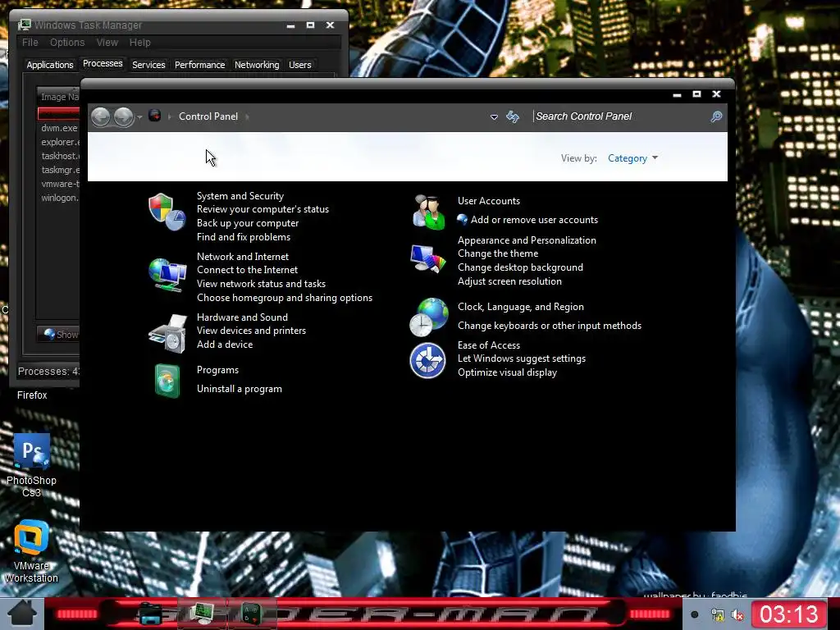Switch to the Users tab in Task Manager
This screenshot has width=840, height=630.
300,65
